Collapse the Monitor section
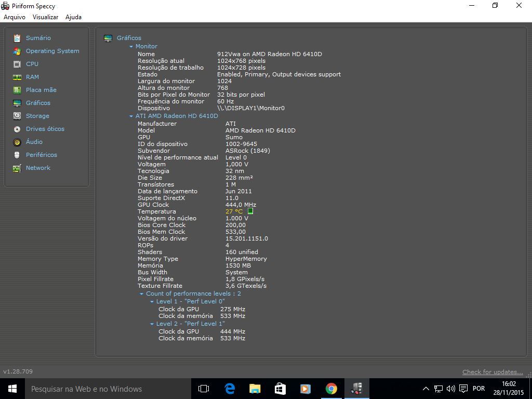The image size is (532, 399). pyautogui.click(x=131, y=46)
